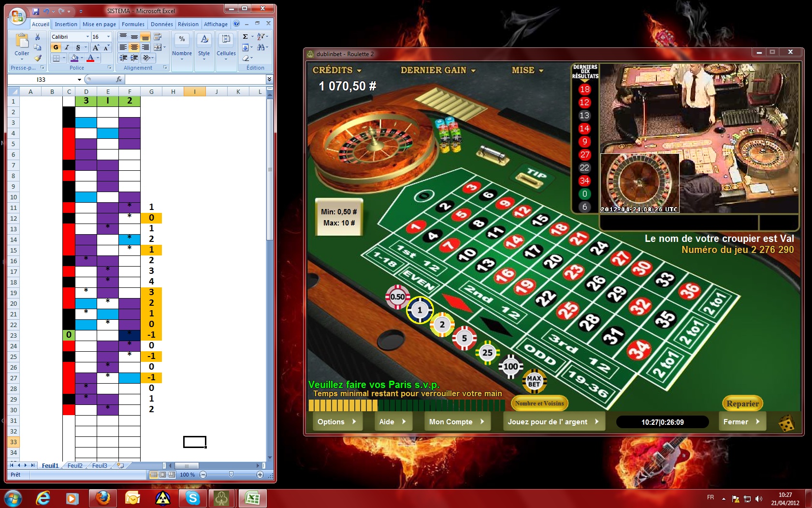Select the 100 value chip
The image size is (812, 508).
click(510, 366)
